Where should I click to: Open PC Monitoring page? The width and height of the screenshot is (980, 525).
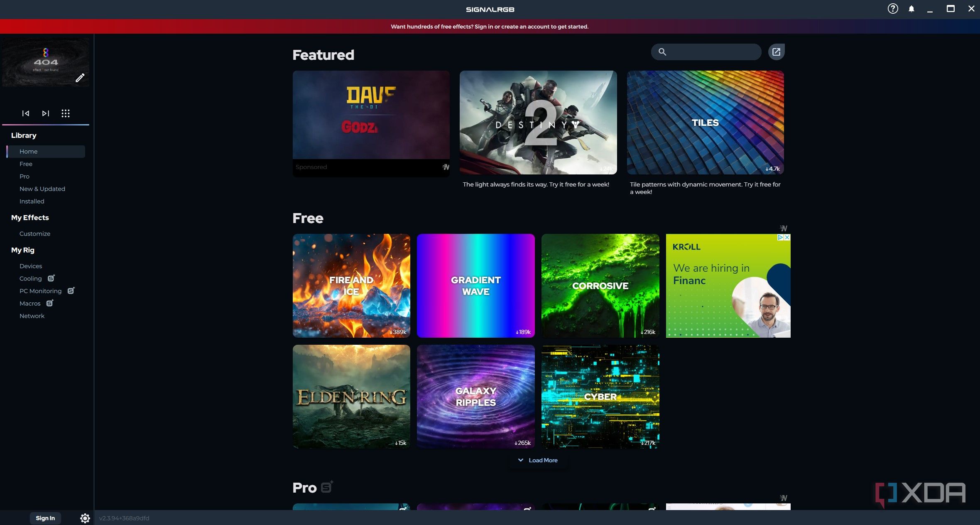pyautogui.click(x=40, y=291)
